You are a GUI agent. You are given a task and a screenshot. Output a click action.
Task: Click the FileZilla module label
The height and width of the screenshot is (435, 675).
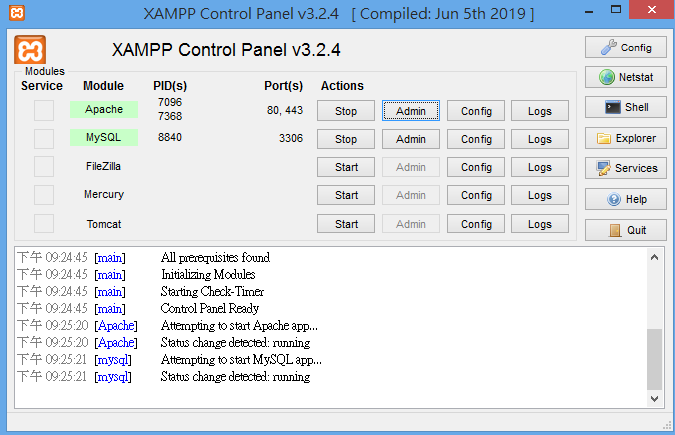(x=103, y=166)
